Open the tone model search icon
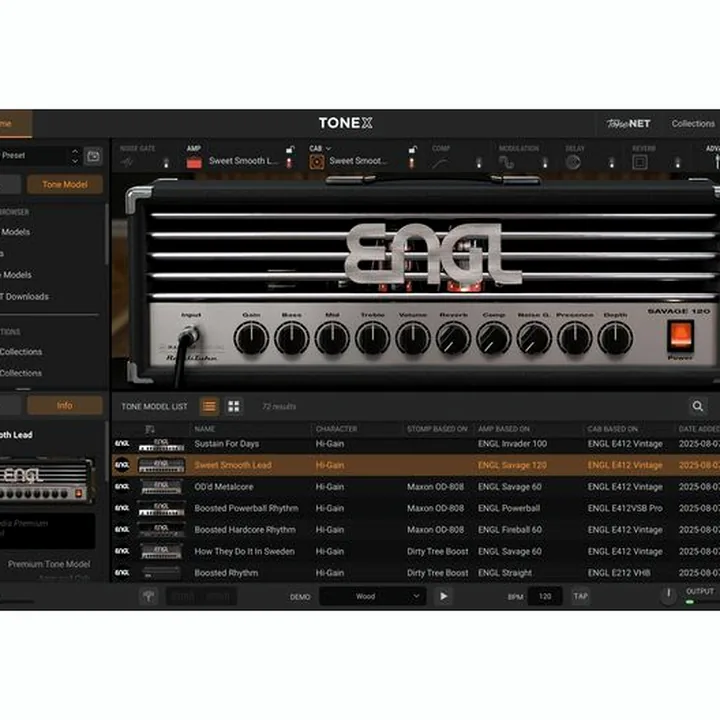The image size is (720, 720). [x=698, y=406]
